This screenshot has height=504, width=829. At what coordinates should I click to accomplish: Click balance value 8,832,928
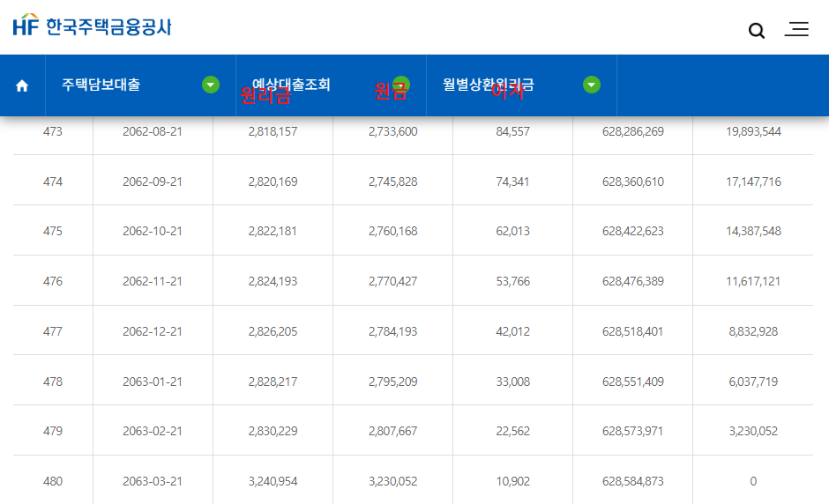tap(753, 331)
